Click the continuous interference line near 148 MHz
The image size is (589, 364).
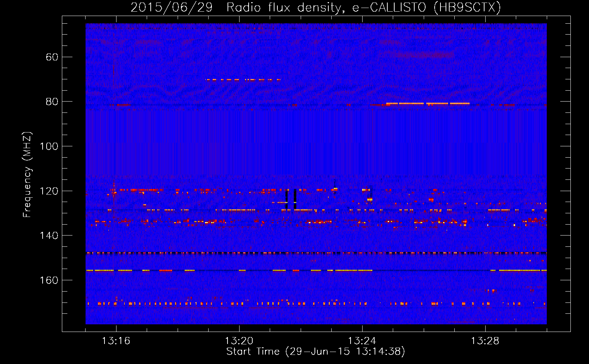coord(316,253)
